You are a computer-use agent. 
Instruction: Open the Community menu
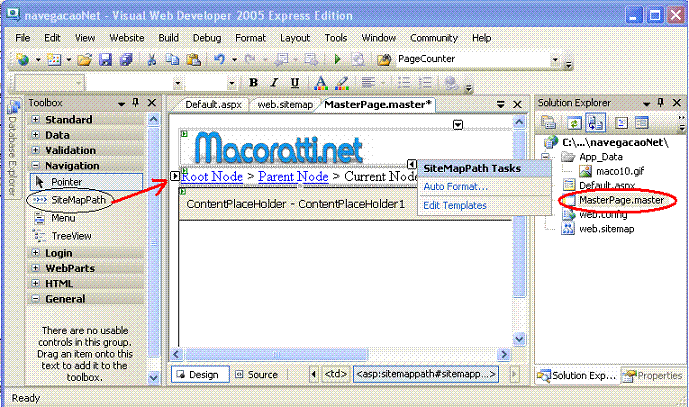tap(434, 38)
